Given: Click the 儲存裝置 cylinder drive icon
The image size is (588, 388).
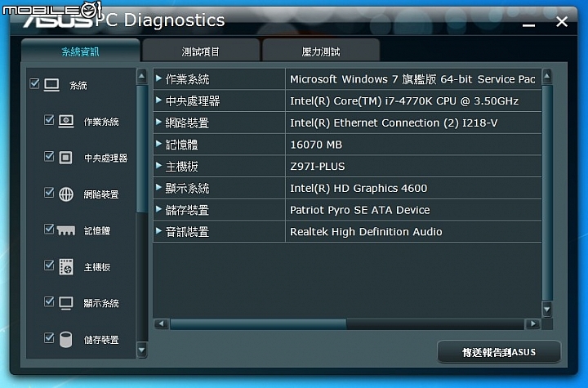Looking at the screenshot, I should [66, 339].
